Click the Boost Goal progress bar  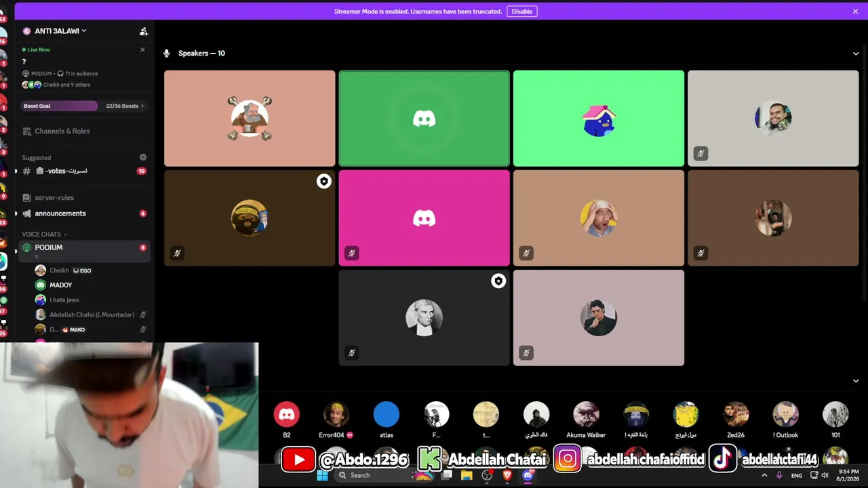(x=60, y=106)
